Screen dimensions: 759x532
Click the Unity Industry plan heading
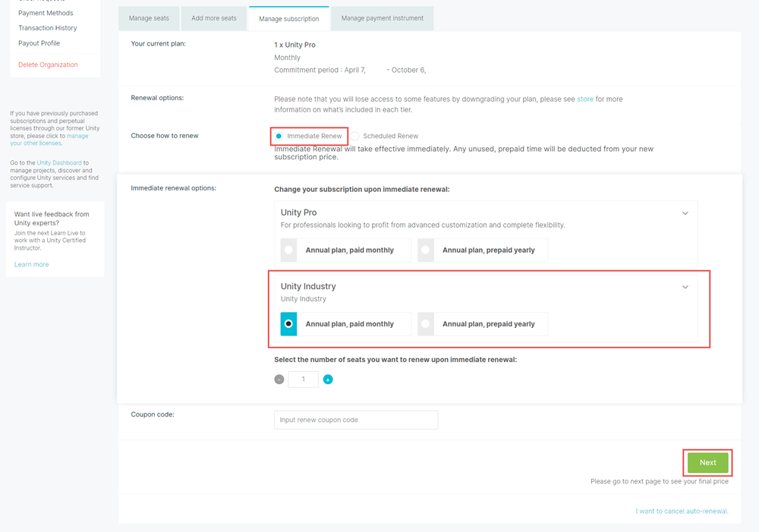(x=308, y=286)
